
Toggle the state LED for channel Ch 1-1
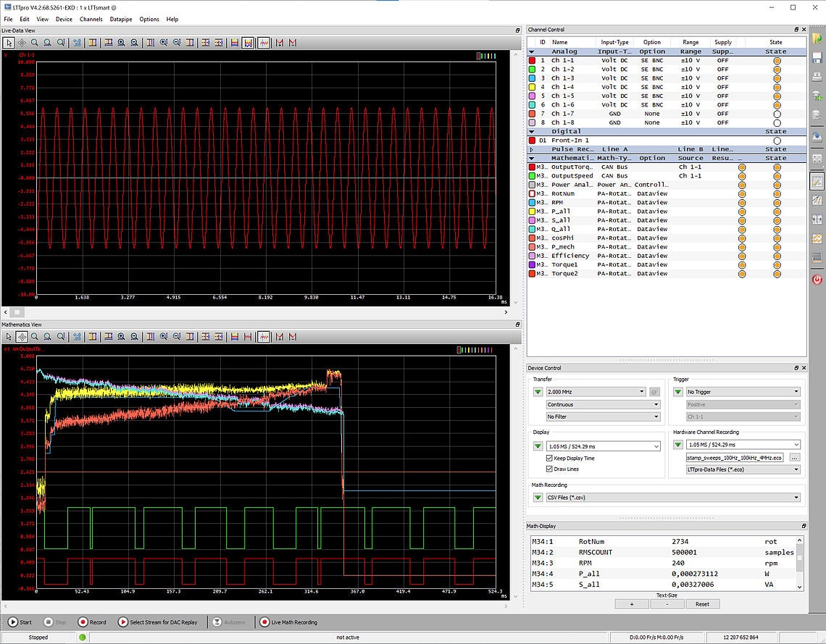pyautogui.click(x=777, y=60)
